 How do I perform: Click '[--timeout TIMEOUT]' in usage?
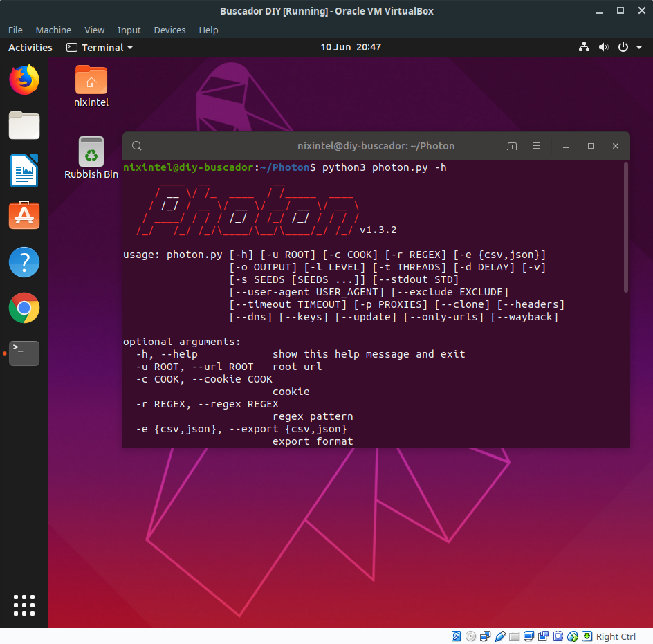[x=288, y=304]
